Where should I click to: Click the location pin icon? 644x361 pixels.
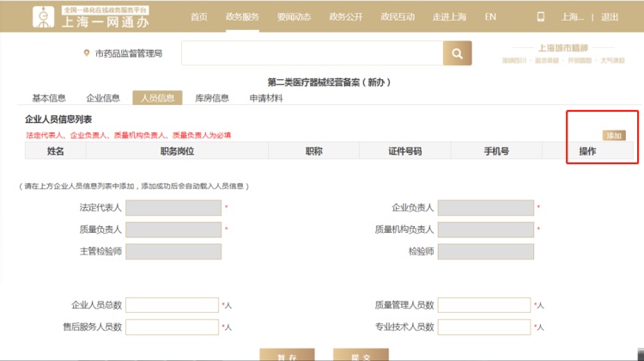pos(86,53)
